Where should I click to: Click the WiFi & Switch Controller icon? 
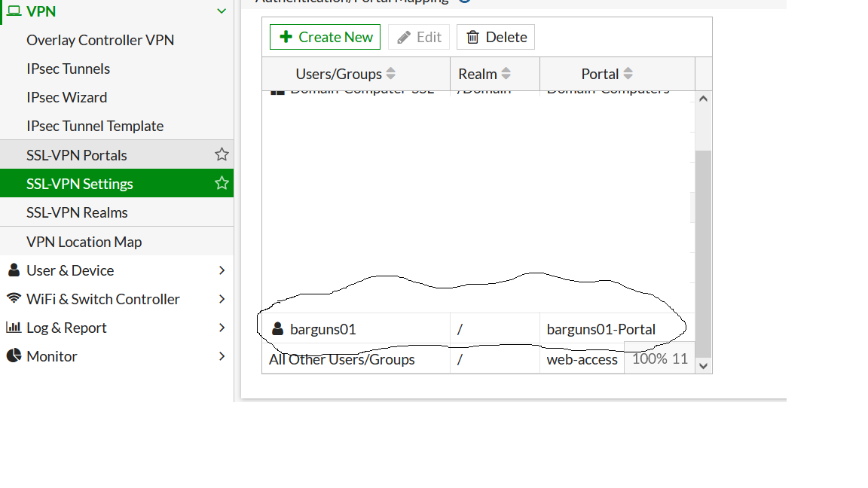coord(14,298)
